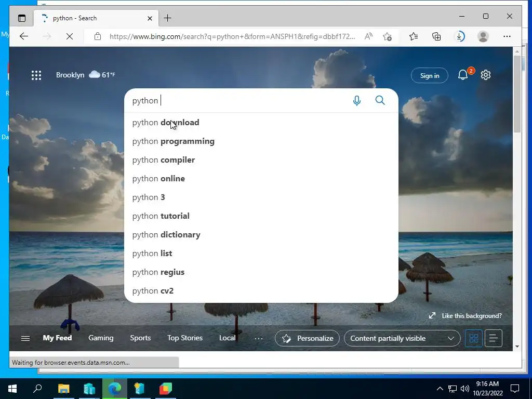Select suggestion python compiler
The width and height of the screenshot is (532, 399).
(x=261, y=160)
